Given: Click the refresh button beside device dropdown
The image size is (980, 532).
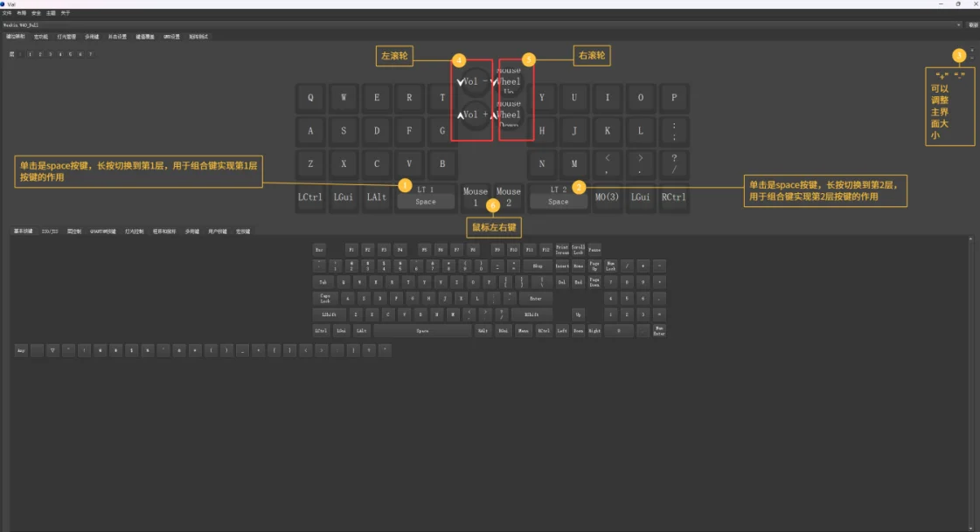Looking at the screenshot, I should click(972, 25).
